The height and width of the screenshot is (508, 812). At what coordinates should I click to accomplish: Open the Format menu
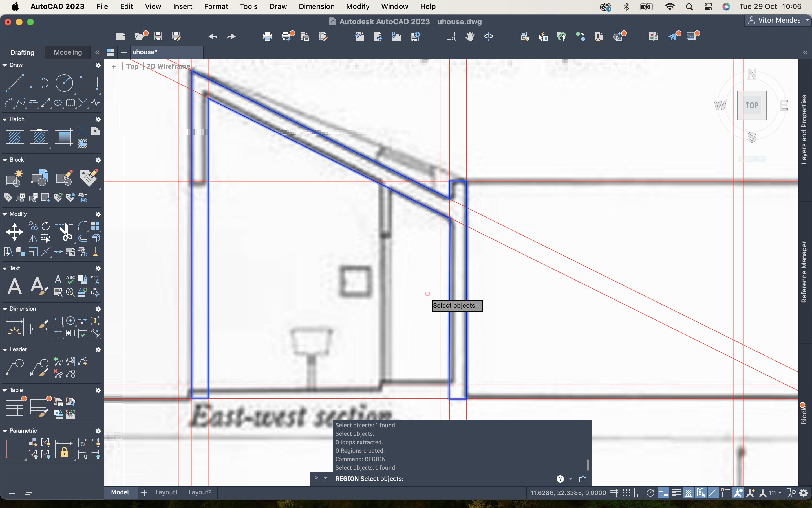point(216,6)
